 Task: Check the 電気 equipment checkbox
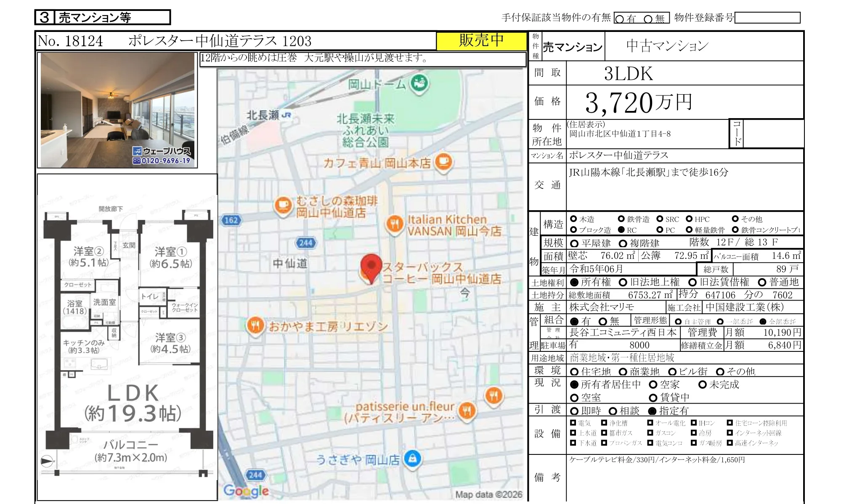[573, 423]
